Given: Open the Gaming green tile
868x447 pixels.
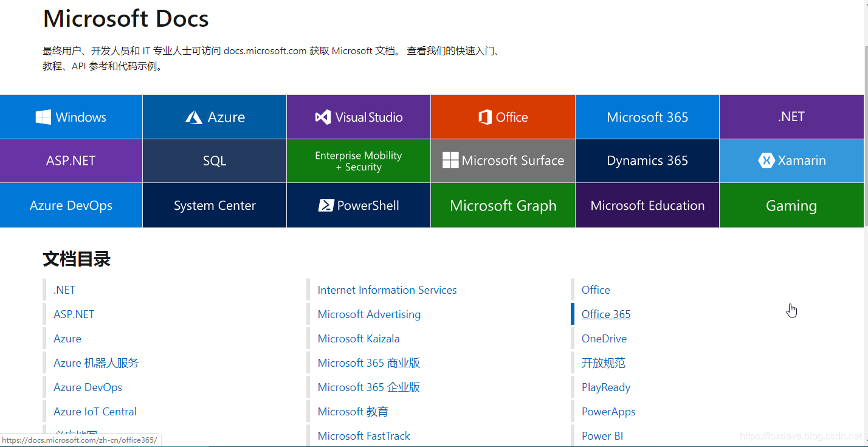Looking at the screenshot, I should (791, 206).
